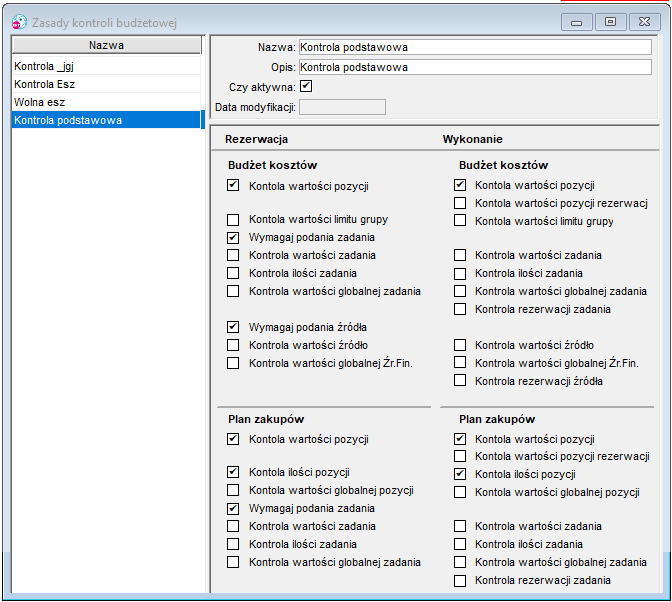Uncheck the 'Wymagaj podania źródła' checkbox
This screenshot has width=672, height=602.
pyautogui.click(x=233, y=327)
